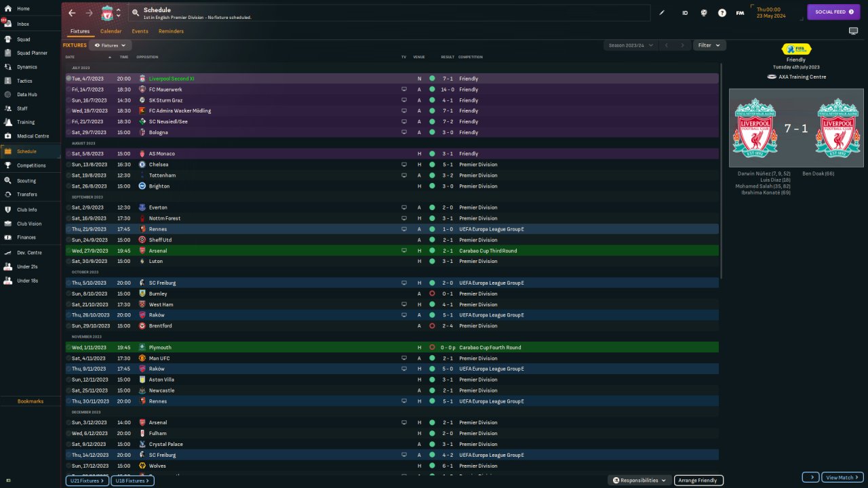Image resolution: width=868 pixels, height=488 pixels.
Task: Select the radio circle for Sat 26/8/2023
Action: 68,186
